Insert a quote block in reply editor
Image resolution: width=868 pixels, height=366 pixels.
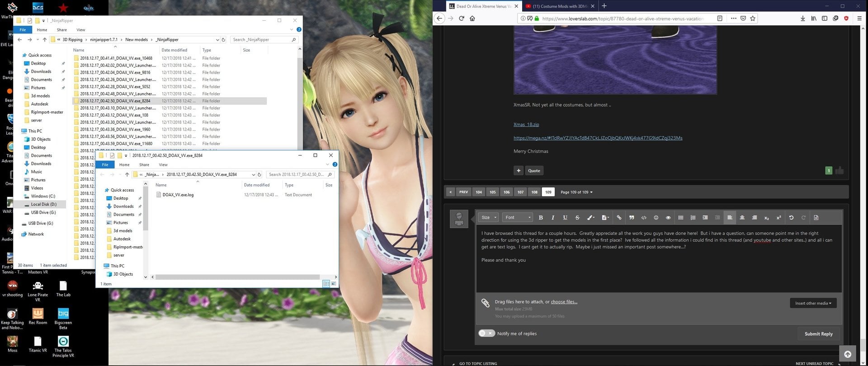pos(632,218)
